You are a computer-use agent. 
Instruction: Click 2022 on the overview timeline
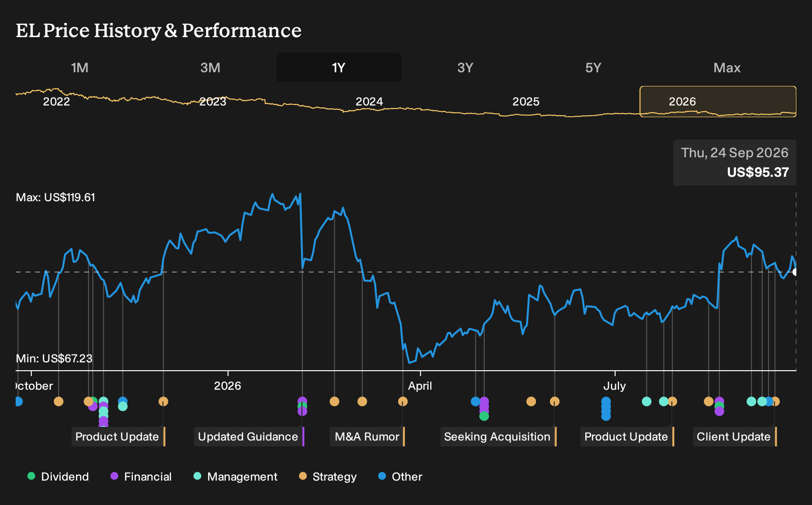[57, 102]
